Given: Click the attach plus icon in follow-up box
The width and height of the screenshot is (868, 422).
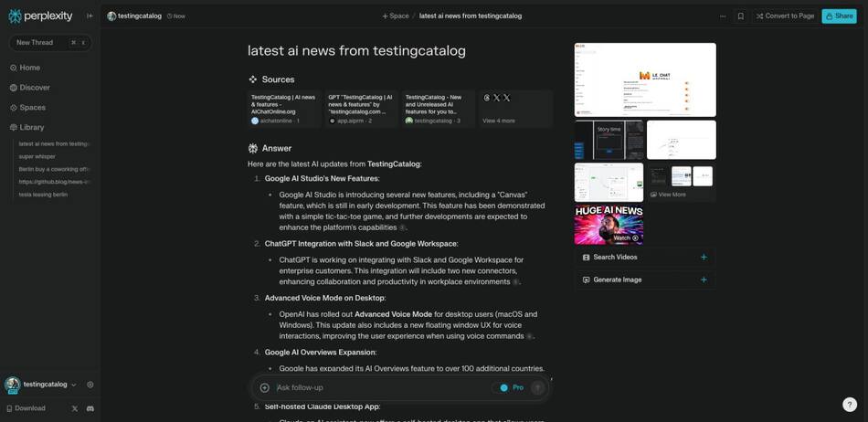Looking at the screenshot, I should [x=265, y=387].
